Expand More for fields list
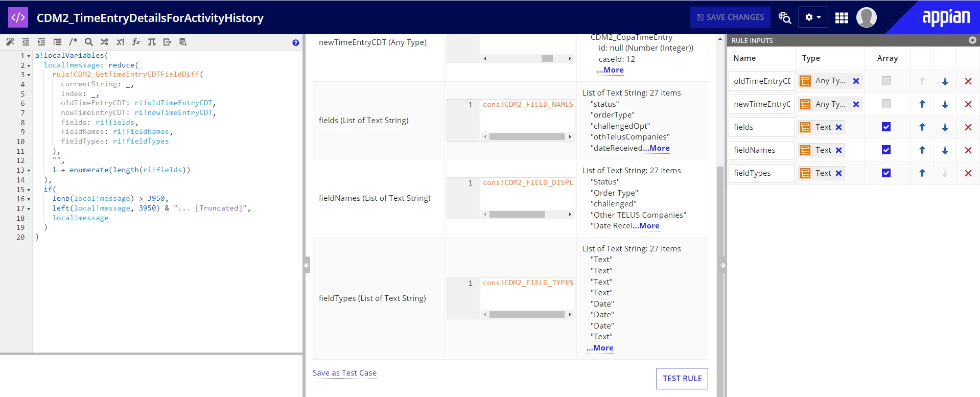Screen dimensions: 980x397 (656, 148)
